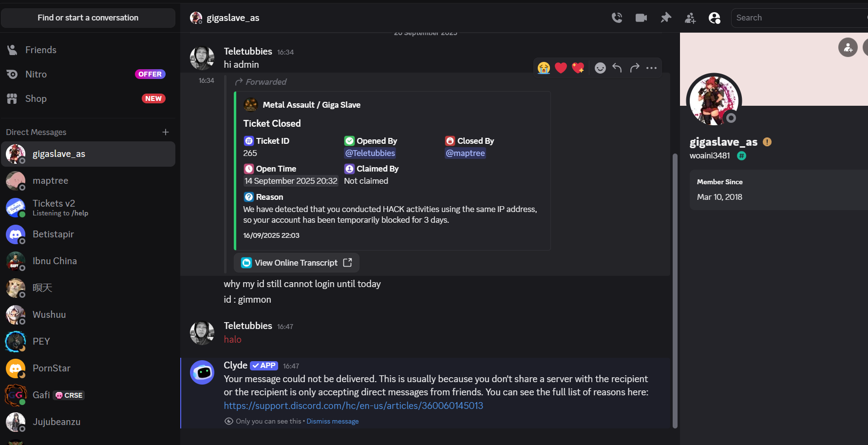Image resolution: width=868 pixels, height=445 pixels.
Task: Go to the Shop
Action: pyautogui.click(x=36, y=98)
